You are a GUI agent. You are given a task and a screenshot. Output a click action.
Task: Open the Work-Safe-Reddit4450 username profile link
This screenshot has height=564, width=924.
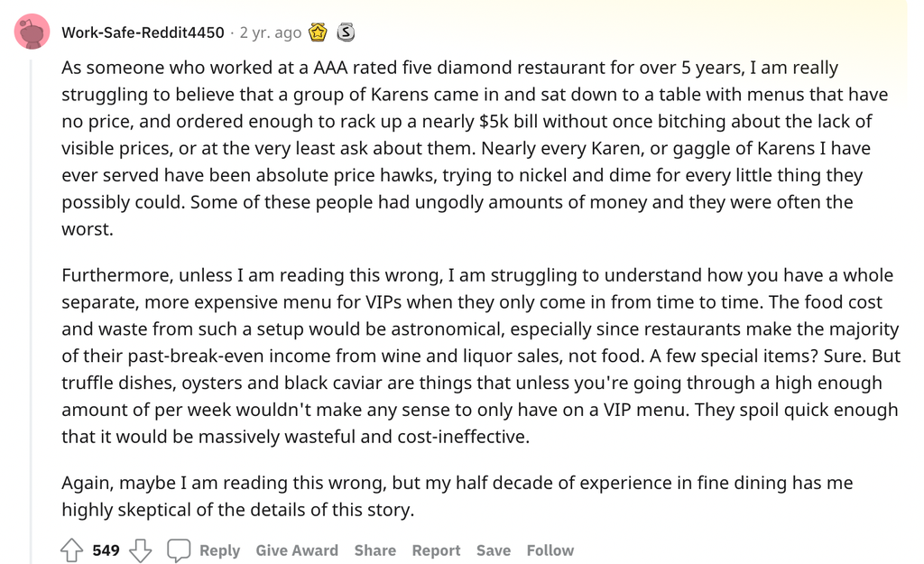click(143, 32)
